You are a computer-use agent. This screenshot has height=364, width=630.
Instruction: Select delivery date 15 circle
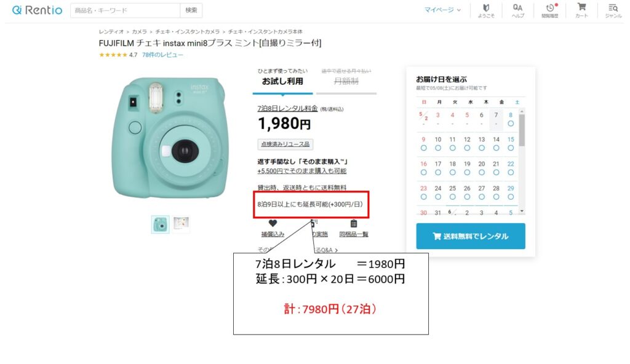point(511,148)
